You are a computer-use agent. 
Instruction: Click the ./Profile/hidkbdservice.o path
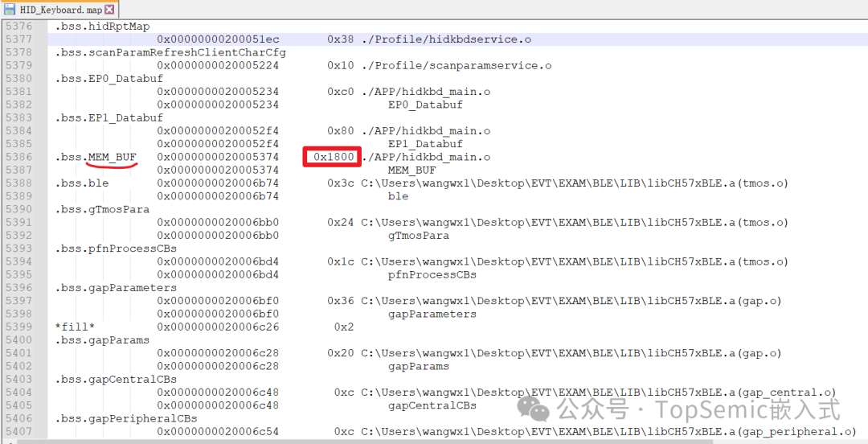(445, 39)
